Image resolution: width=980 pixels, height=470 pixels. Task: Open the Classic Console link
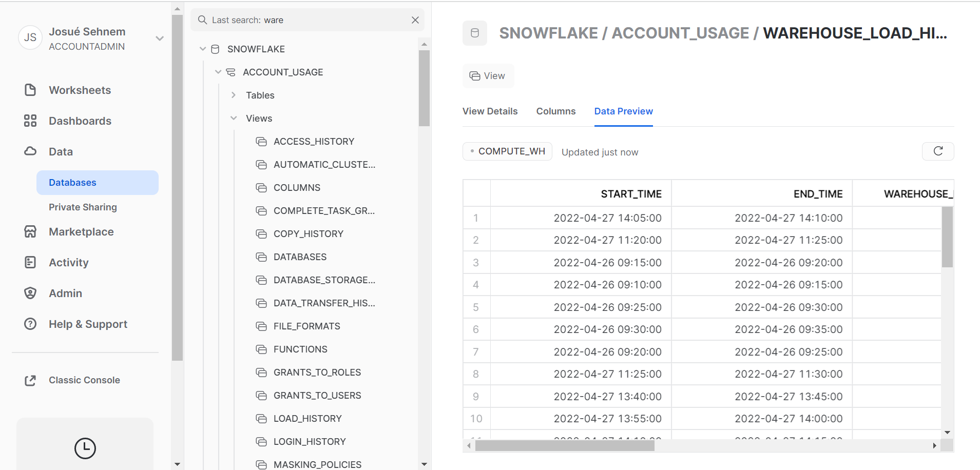coord(84,380)
